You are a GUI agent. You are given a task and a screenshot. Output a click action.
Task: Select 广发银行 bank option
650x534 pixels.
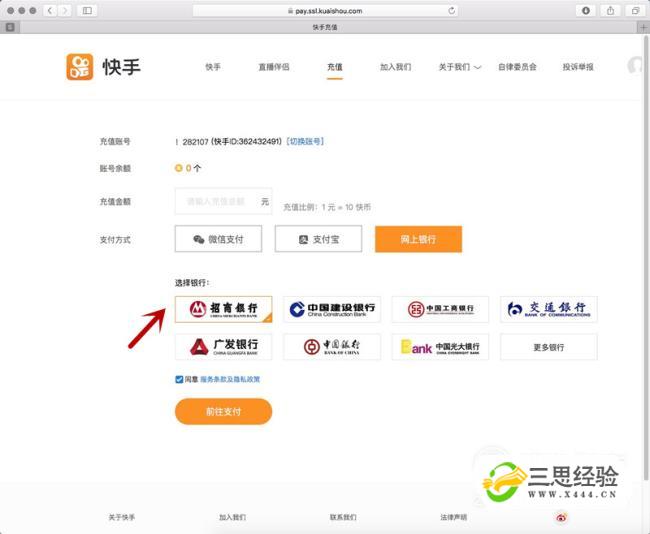click(223, 347)
